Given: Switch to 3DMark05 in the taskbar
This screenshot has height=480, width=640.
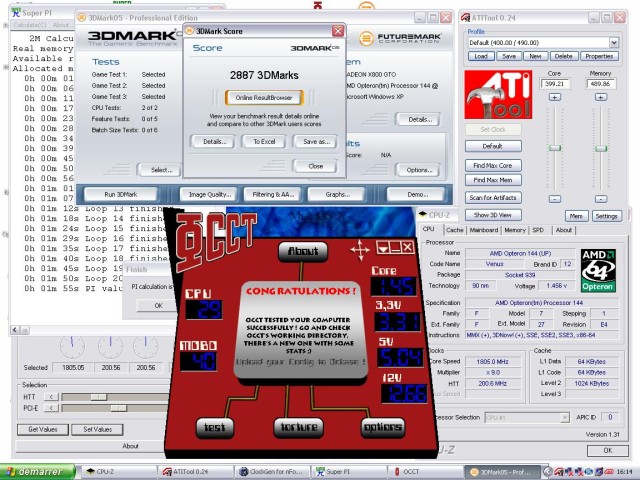Looking at the screenshot, I should 503,472.
